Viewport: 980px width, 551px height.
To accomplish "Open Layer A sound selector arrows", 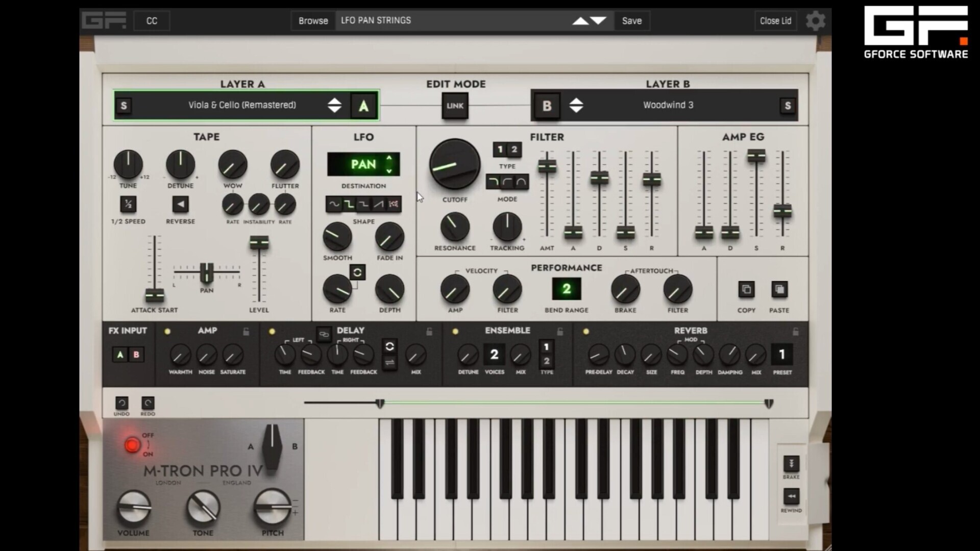I will tap(334, 105).
